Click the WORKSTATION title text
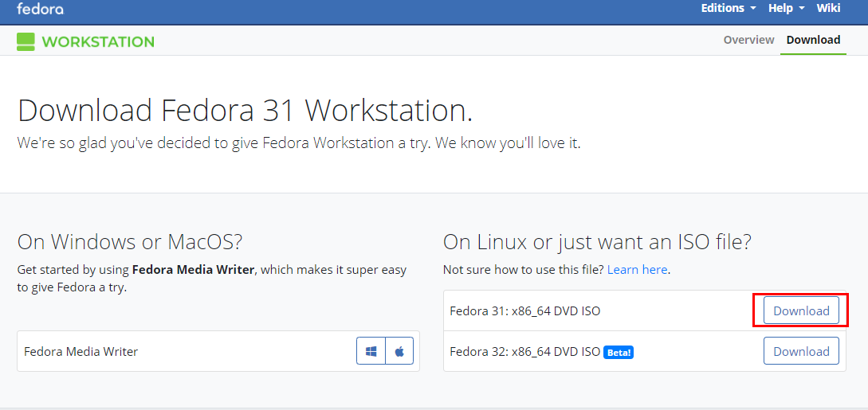The width and height of the screenshot is (868, 410). (98, 41)
